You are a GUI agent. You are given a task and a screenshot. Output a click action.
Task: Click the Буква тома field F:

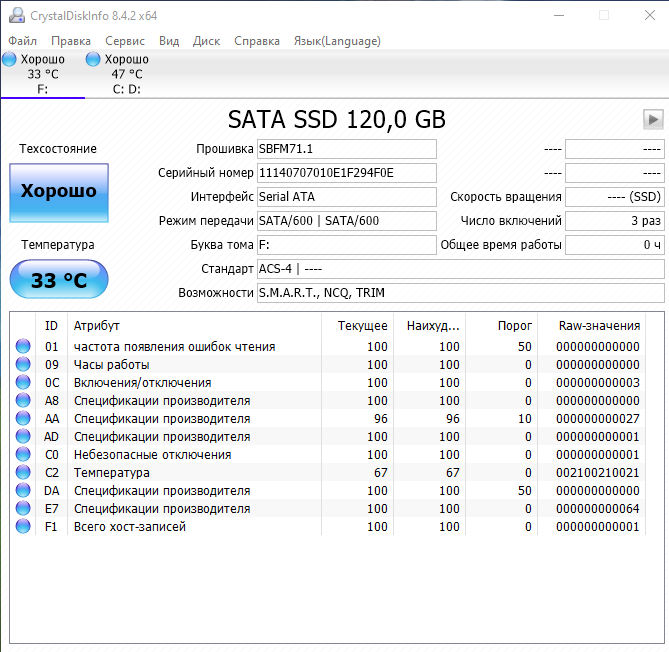pyautogui.click(x=346, y=245)
